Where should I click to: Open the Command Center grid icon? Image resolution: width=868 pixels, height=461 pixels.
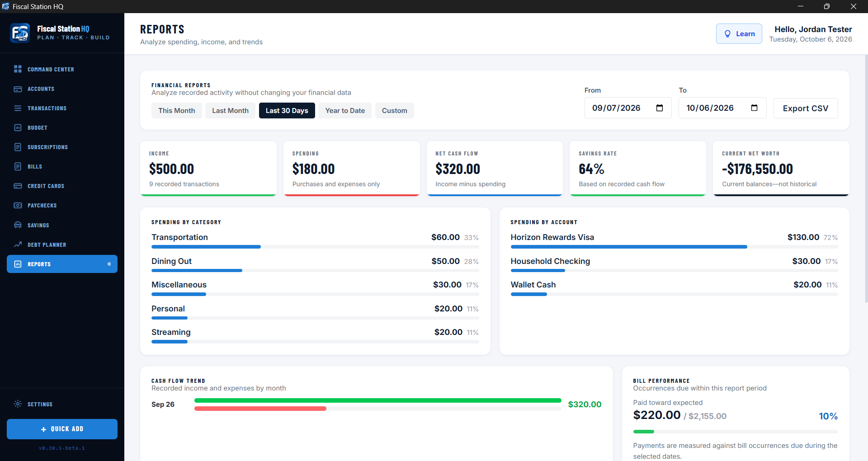pyautogui.click(x=18, y=69)
